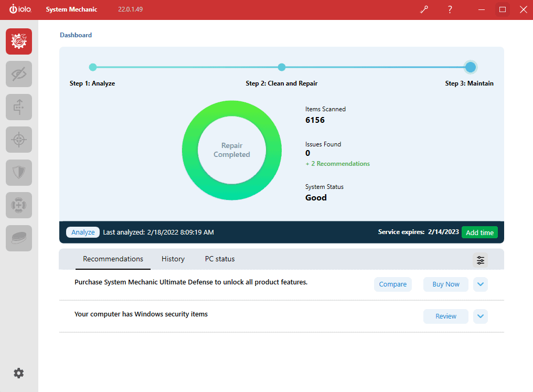Open the Toolbox gear-wrench sidebar icon
The image size is (533, 392).
click(x=19, y=41)
